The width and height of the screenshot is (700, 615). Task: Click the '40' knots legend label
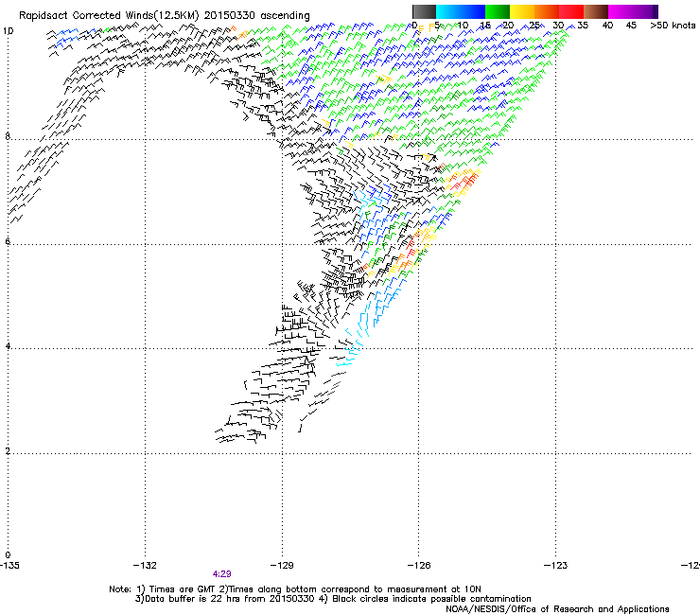[x=607, y=26]
